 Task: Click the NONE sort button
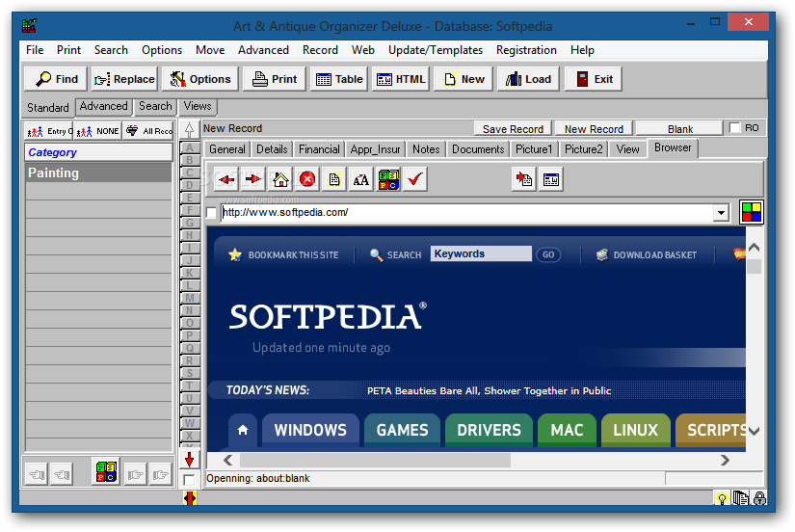(98, 131)
